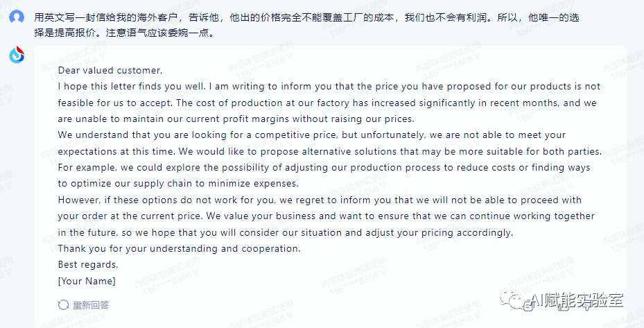Click the line starting "expectations at this time"
This screenshot has height=328, width=644.
click(329, 151)
